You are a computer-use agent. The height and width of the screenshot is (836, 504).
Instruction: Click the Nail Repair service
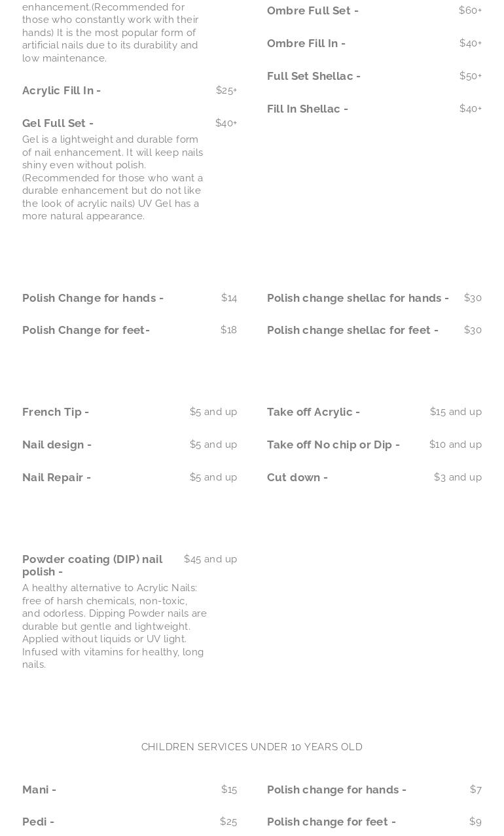56,477
